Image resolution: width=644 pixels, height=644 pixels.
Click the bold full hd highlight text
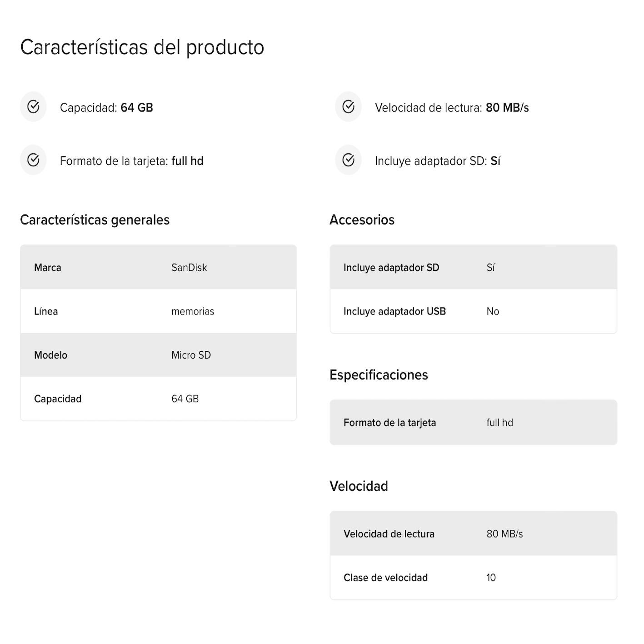pos(187,161)
